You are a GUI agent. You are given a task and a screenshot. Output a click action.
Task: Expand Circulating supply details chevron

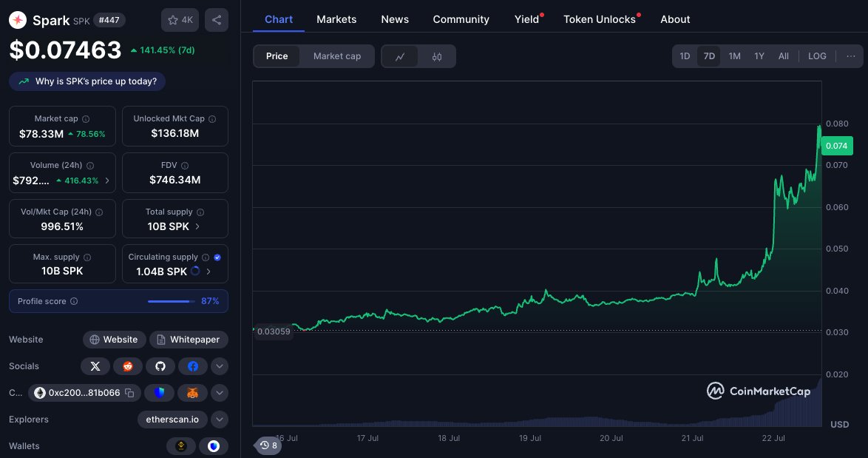point(208,272)
